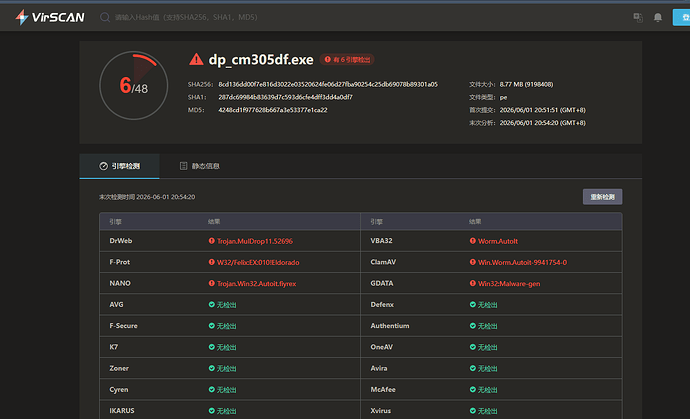Click VBA32 result Worm.AutoIt

pos(498,241)
